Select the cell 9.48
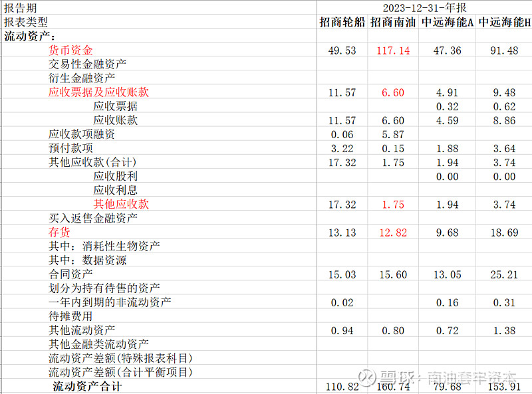This screenshot has height=394, width=532. (x=504, y=92)
